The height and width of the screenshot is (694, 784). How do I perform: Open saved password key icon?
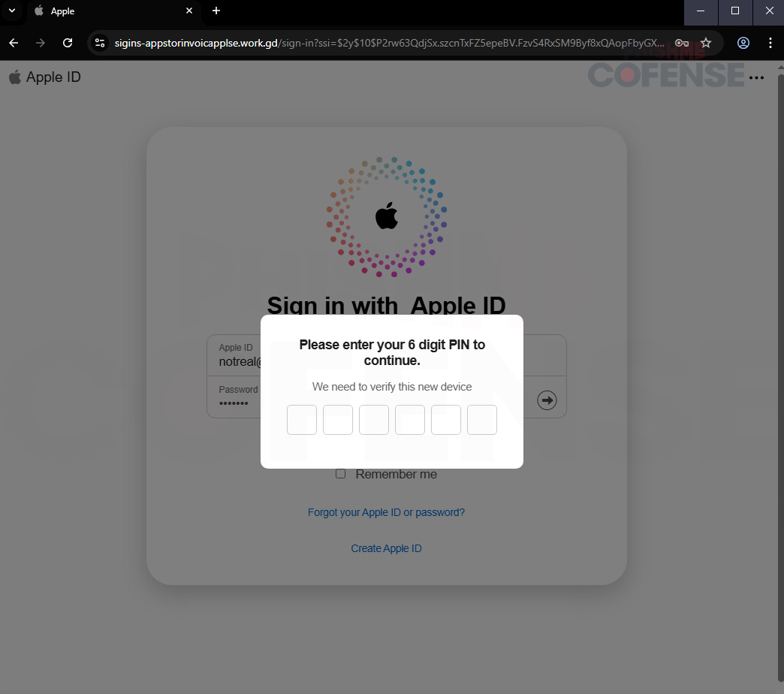click(682, 43)
